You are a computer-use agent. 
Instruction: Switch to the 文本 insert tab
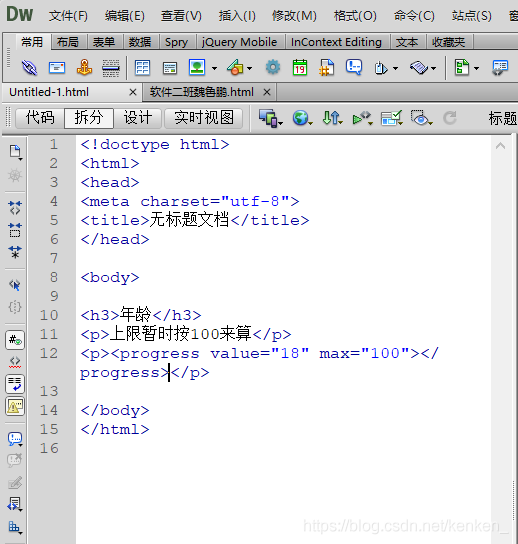407,42
